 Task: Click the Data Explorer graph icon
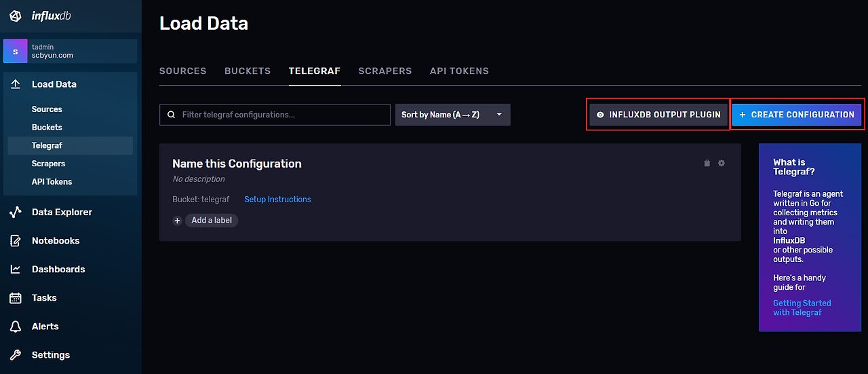16,212
